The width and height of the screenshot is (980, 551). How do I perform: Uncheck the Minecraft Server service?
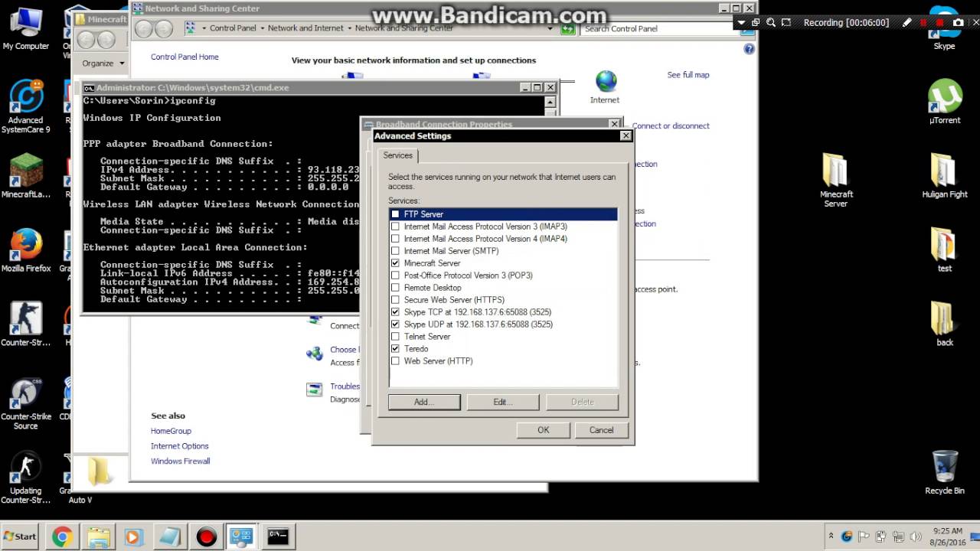click(395, 263)
